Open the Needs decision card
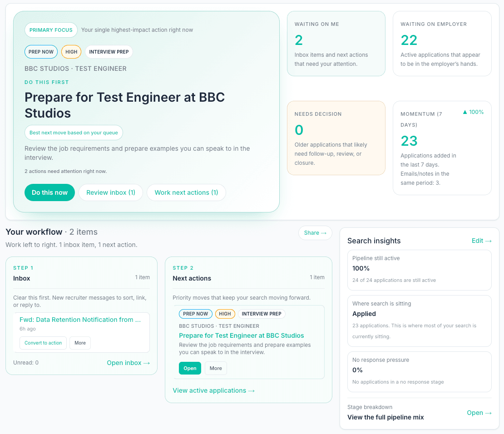The width and height of the screenshot is (504, 434). [x=336, y=138]
